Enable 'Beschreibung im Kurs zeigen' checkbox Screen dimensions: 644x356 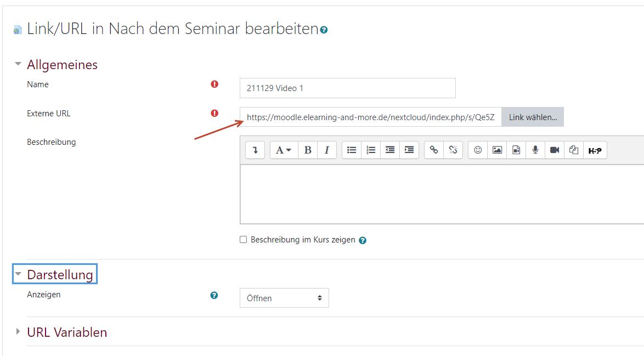[244, 240]
